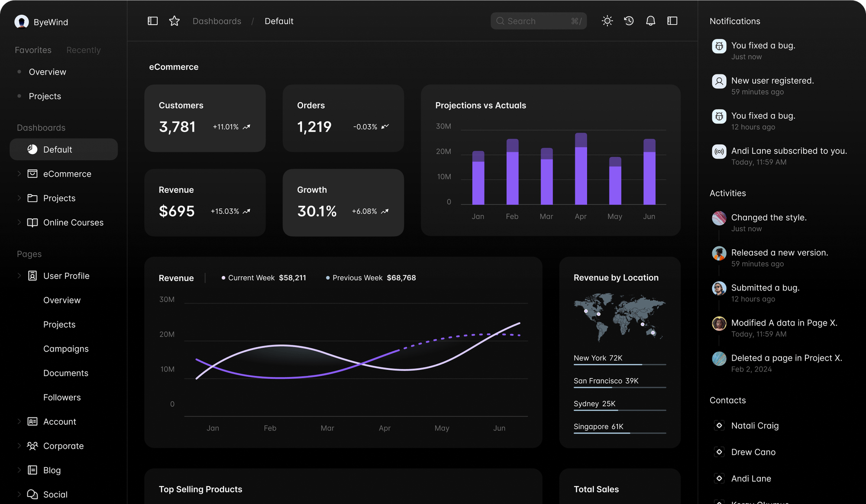Switch theme with the sun icon
The width and height of the screenshot is (866, 504).
pyautogui.click(x=607, y=21)
